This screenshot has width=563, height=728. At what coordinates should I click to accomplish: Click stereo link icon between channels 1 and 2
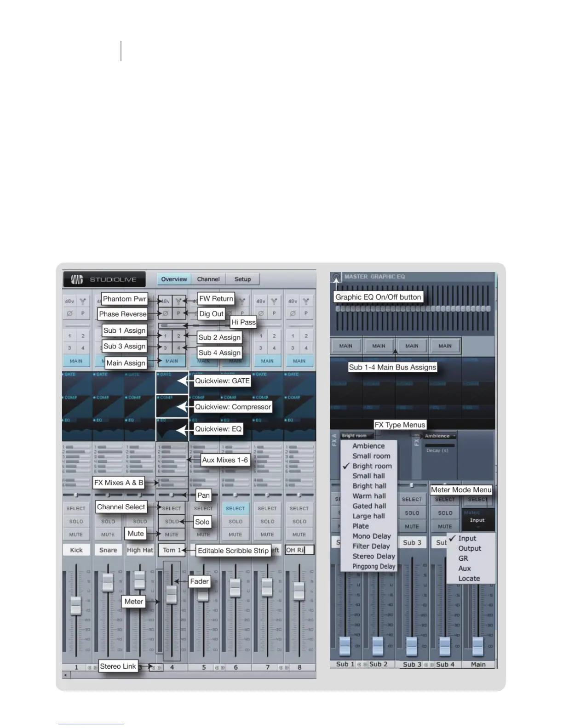92,667
